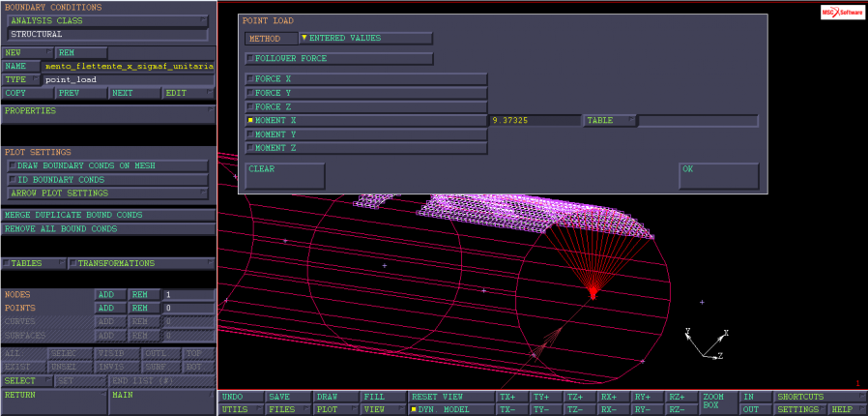Click TZ+ translate button

[x=578, y=398]
